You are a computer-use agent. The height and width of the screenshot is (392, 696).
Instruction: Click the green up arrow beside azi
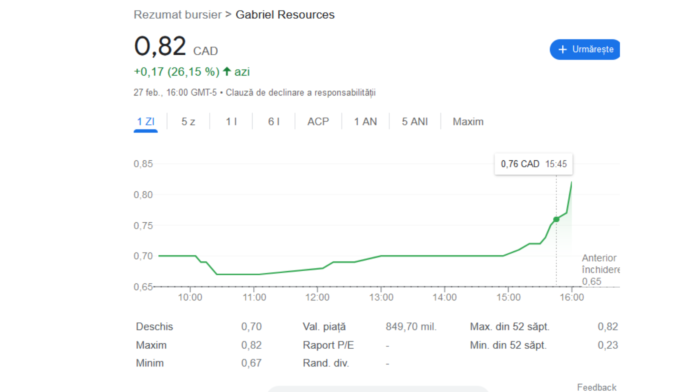tap(227, 71)
